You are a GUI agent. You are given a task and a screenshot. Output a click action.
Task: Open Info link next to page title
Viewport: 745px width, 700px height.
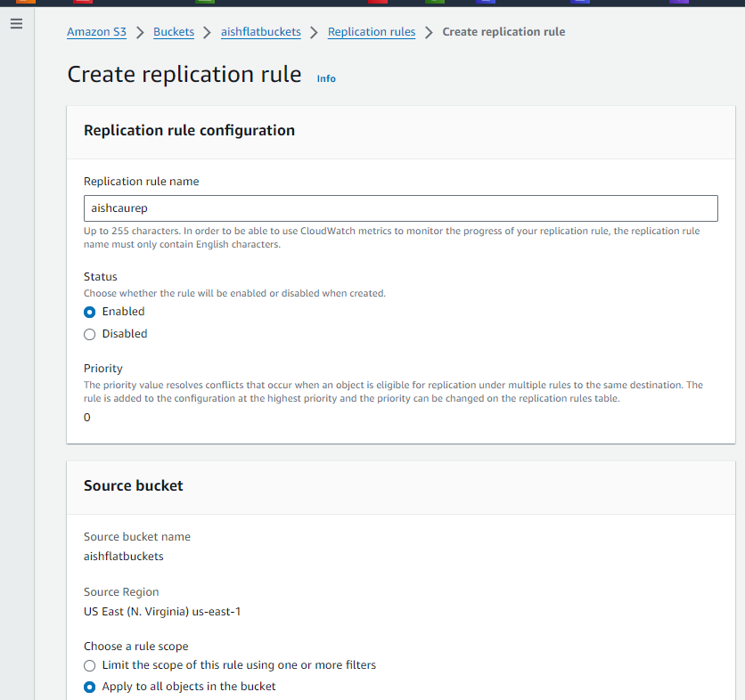(326, 78)
